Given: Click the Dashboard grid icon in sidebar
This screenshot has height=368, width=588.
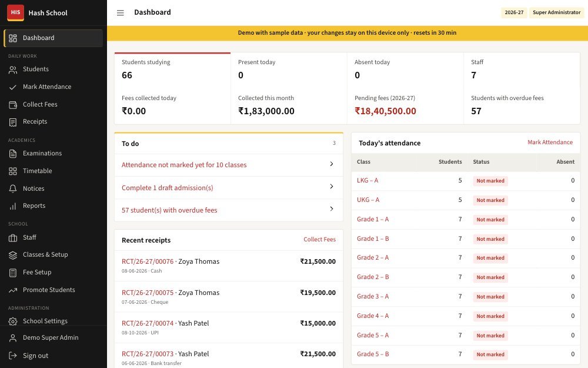Looking at the screenshot, I should [13, 38].
